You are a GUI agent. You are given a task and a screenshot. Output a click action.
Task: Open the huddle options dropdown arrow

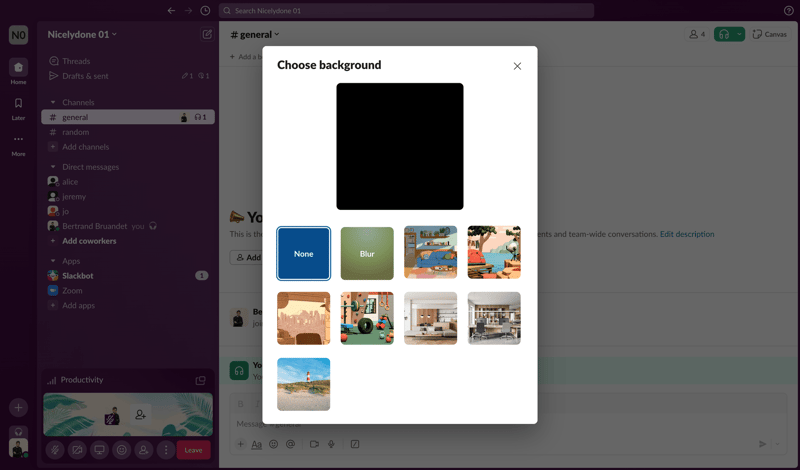[739, 34]
